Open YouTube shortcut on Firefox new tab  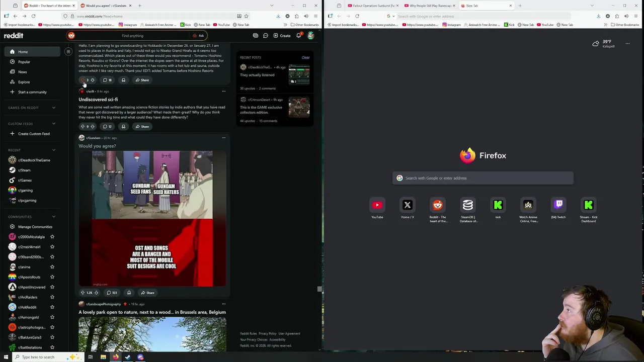pyautogui.click(x=377, y=205)
